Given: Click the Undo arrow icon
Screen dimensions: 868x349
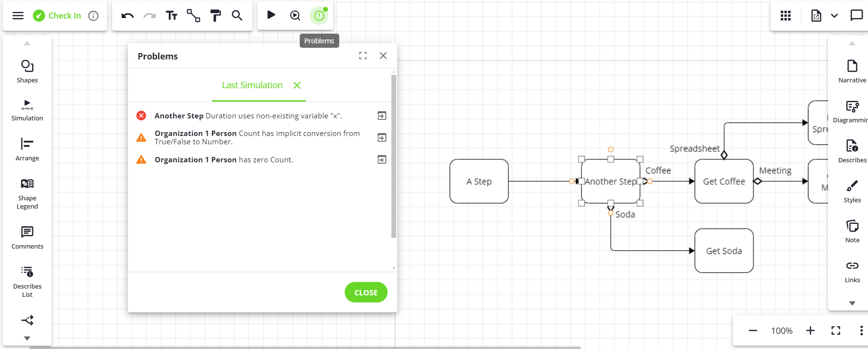Looking at the screenshot, I should click(x=127, y=16).
